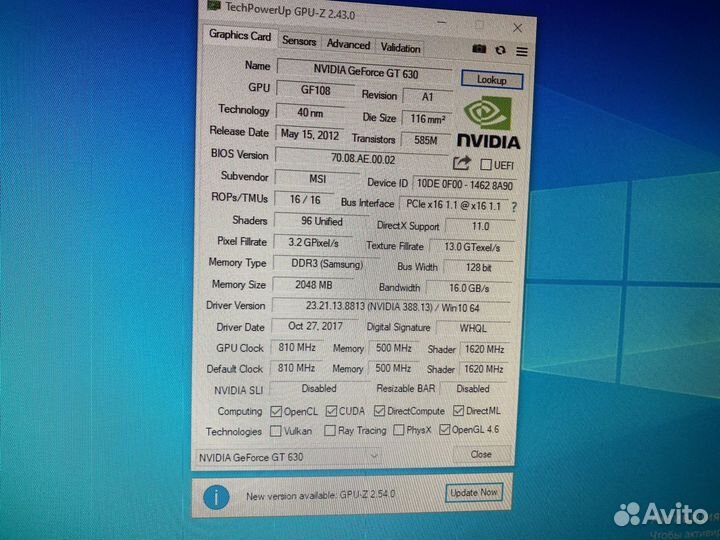
Task: Click the Transistors value 585M
Action: click(425, 140)
